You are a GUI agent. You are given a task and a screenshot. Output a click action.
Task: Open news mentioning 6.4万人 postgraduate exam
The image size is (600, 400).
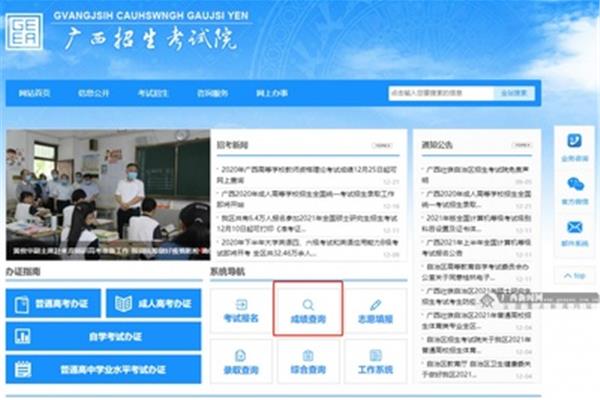(308, 224)
